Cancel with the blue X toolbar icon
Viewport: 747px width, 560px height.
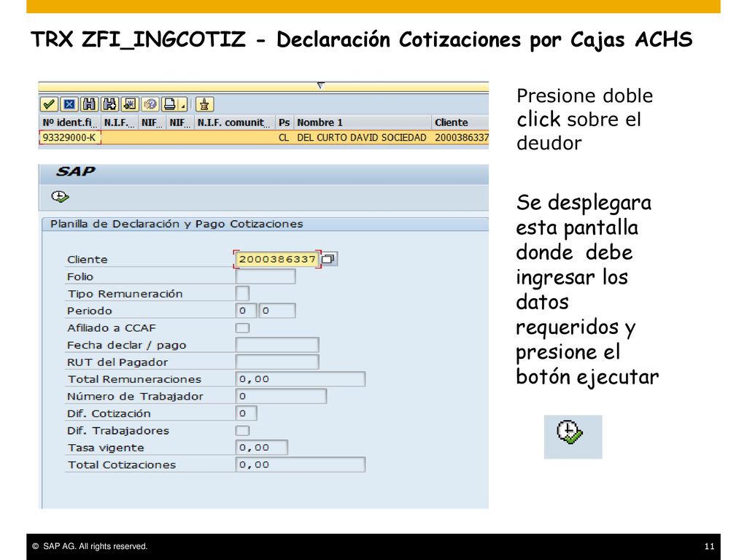coord(69,104)
